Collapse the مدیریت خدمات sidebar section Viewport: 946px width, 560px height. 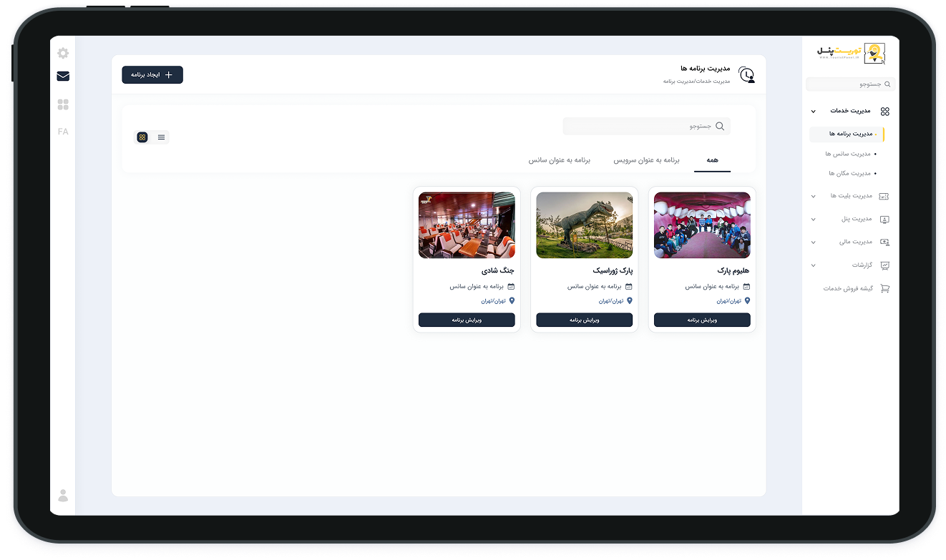pyautogui.click(x=812, y=111)
